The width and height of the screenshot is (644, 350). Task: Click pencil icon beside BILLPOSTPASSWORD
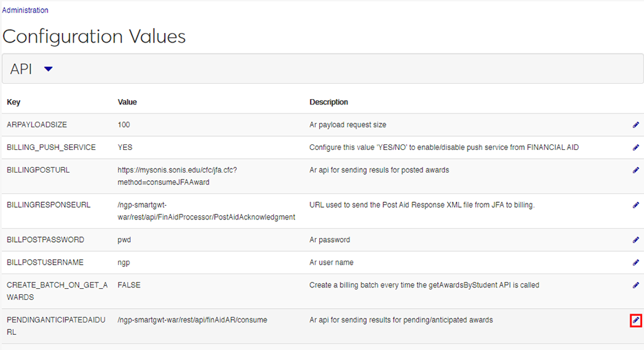(636, 240)
